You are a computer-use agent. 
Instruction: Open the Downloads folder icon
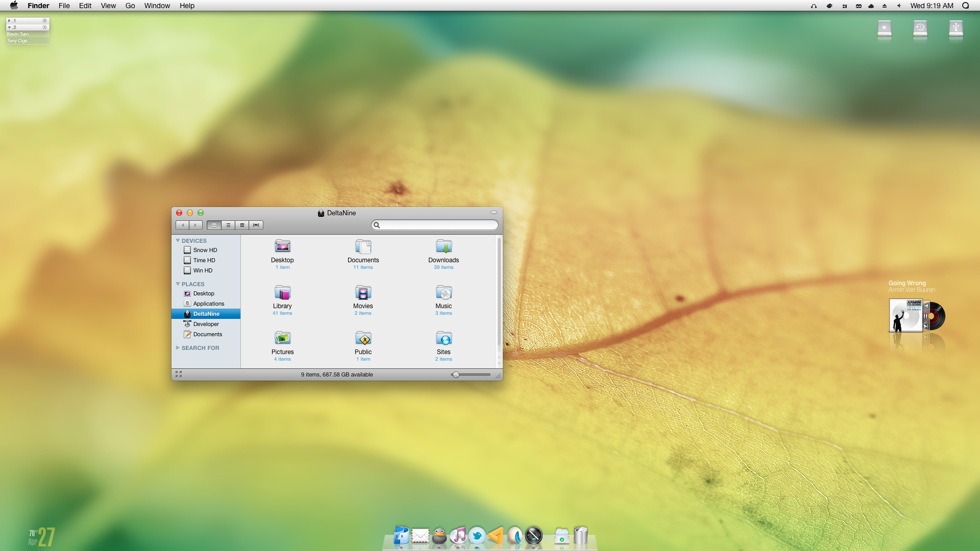coord(444,246)
